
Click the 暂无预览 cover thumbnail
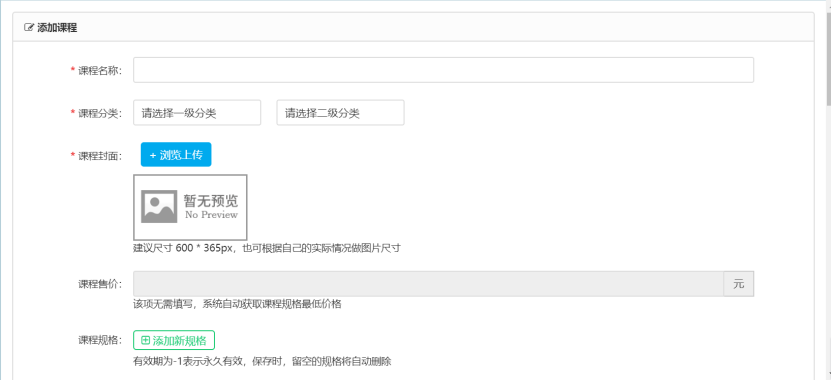[190, 207]
